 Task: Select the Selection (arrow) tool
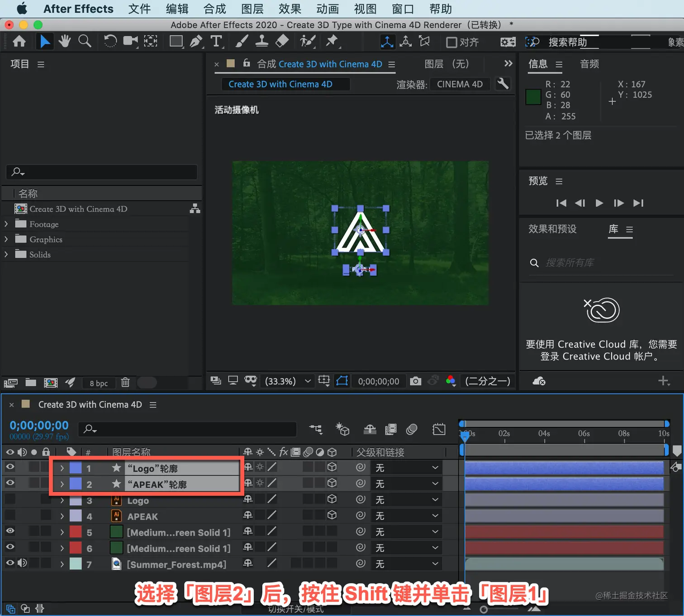44,42
